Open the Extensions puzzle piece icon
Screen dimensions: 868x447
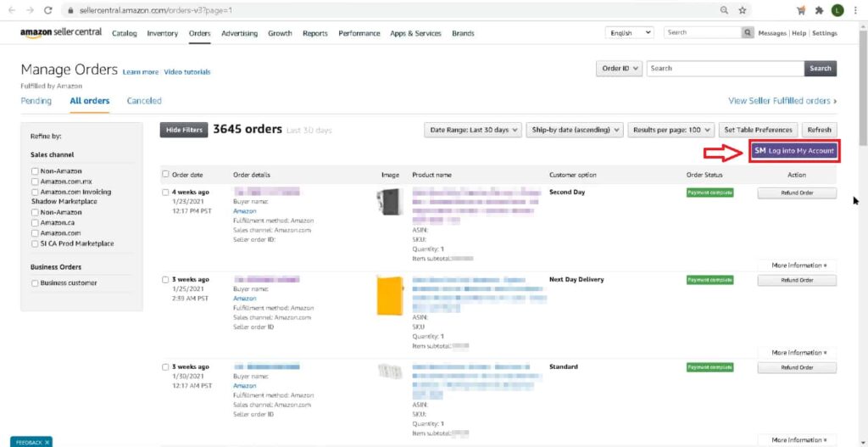click(x=820, y=10)
